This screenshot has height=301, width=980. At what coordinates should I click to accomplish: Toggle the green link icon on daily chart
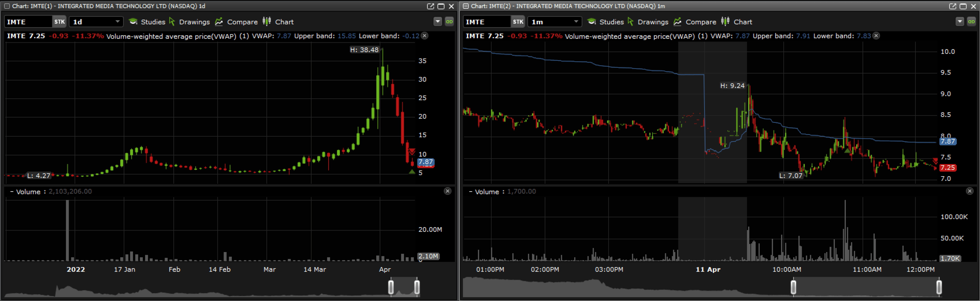click(449, 22)
